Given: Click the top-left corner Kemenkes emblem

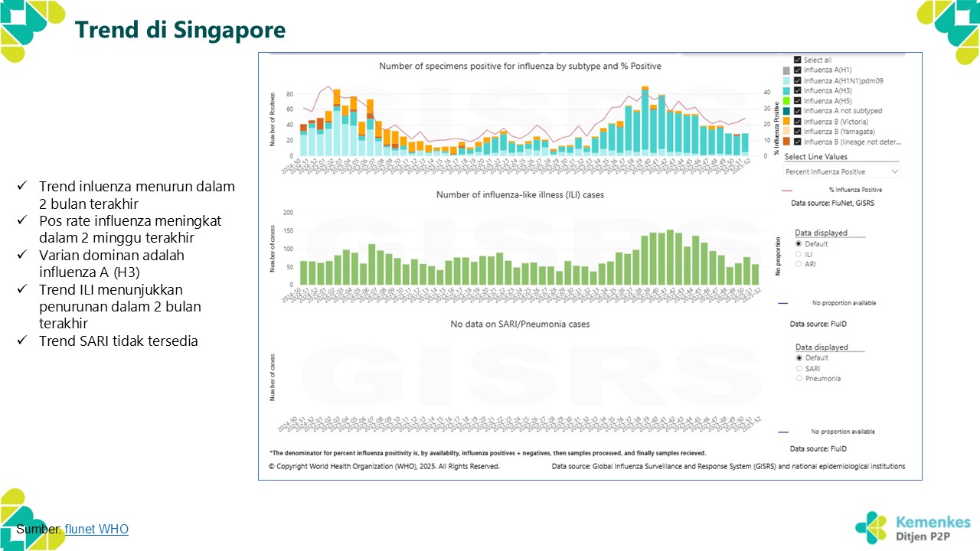Looking at the screenshot, I should tap(32, 31).
